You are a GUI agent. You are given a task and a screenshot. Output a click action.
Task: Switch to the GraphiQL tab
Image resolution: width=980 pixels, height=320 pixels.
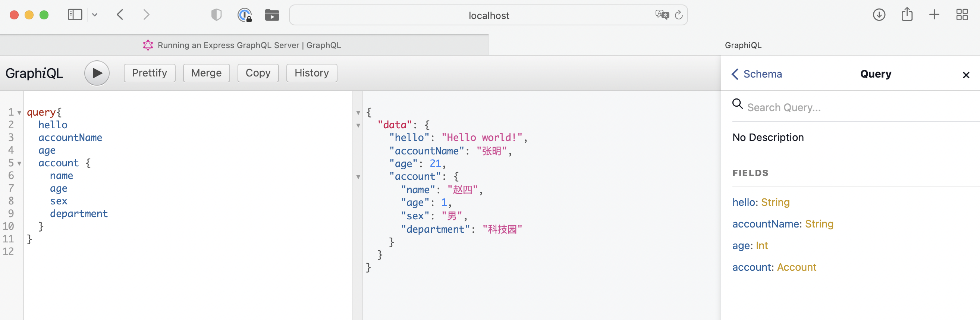tap(734, 45)
